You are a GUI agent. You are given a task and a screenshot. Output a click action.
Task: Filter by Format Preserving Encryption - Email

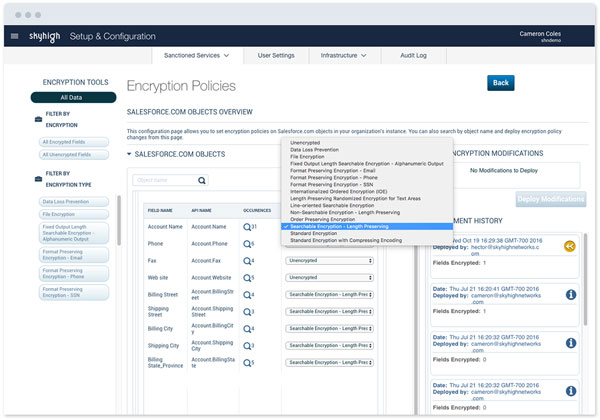click(x=73, y=255)
